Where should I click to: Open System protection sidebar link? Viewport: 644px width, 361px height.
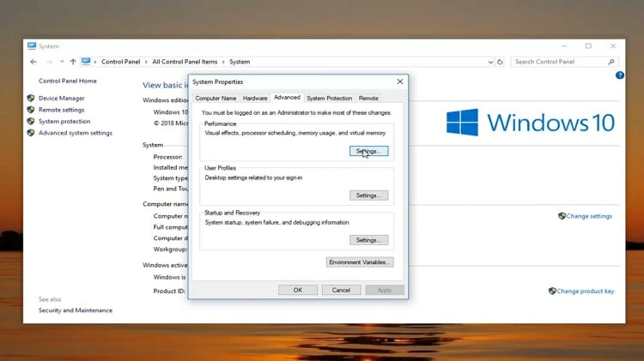tap(64, 121)
